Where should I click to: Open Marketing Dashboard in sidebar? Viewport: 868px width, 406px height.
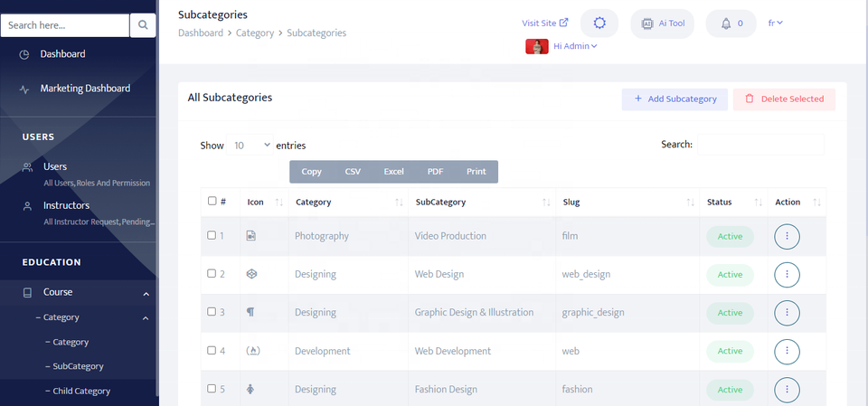pos(85,89)
